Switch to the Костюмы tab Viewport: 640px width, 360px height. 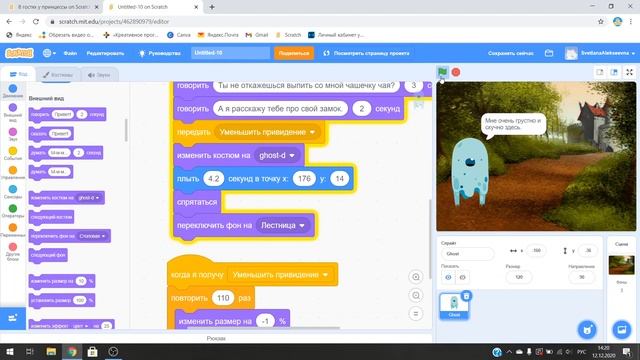pos(58,75)
